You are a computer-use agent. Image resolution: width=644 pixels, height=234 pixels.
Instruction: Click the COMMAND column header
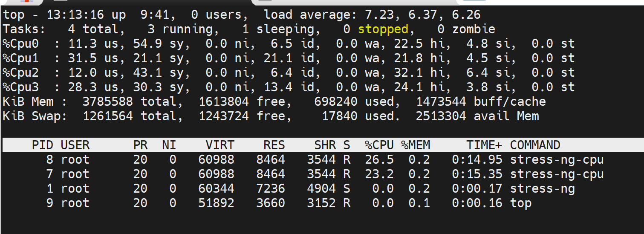[535, 145]
